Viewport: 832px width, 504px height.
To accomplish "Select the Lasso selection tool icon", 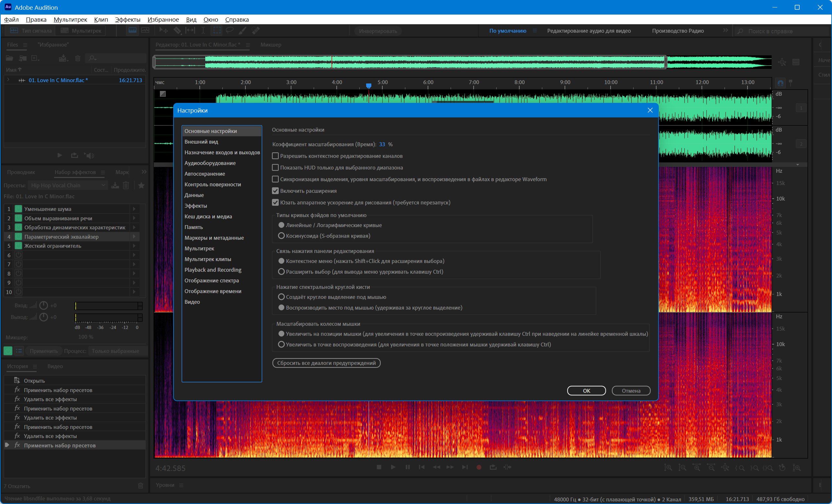I will pos(230,31).
